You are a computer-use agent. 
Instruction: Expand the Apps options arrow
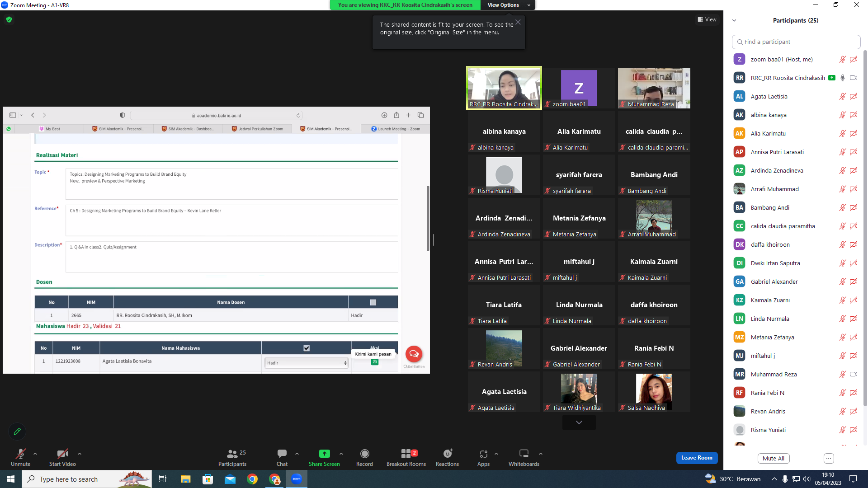(496, 454)
